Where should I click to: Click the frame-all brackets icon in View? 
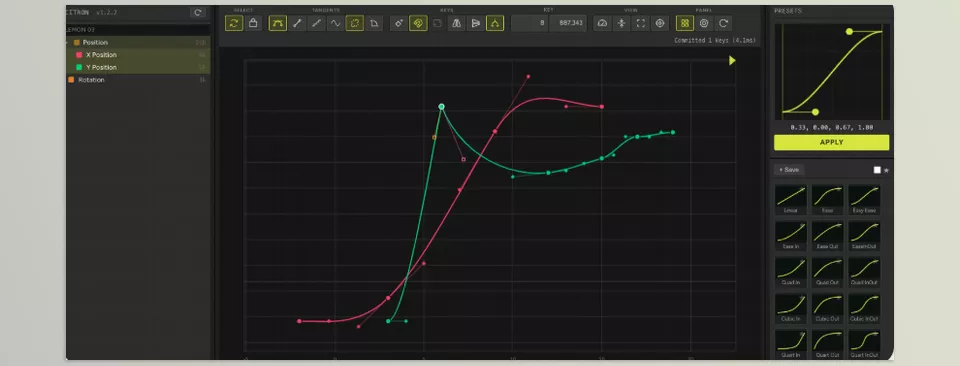coord(640,23)
